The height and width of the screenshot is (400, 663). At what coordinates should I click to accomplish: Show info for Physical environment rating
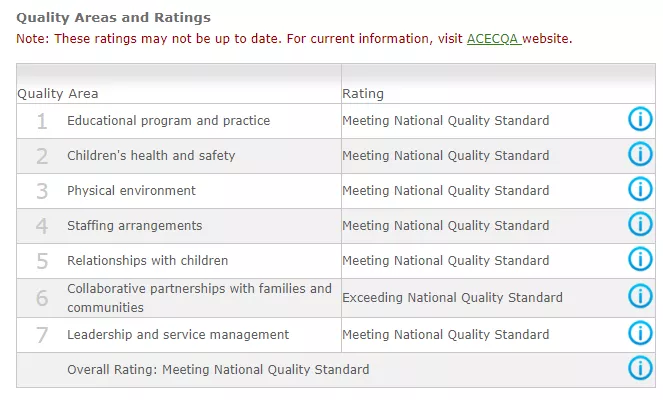tap(640, 189)
